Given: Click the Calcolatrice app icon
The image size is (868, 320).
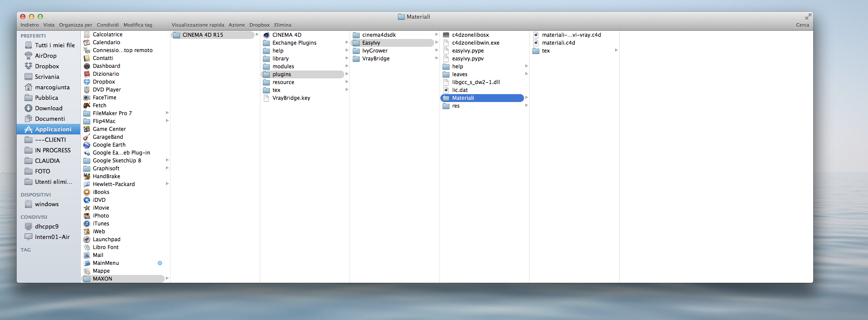Looking at the screenshot, I should click(87, 35).
